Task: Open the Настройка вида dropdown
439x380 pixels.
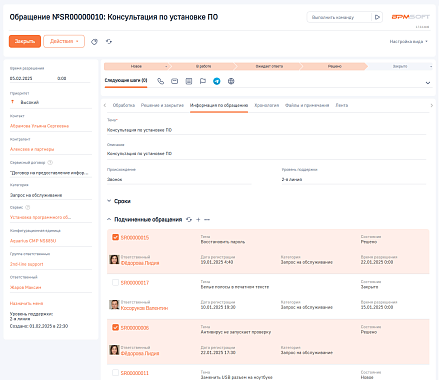Action: [409, 42]
